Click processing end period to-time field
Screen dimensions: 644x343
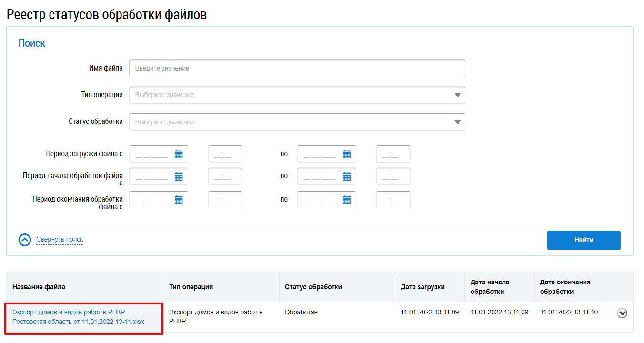coord(393,200)
